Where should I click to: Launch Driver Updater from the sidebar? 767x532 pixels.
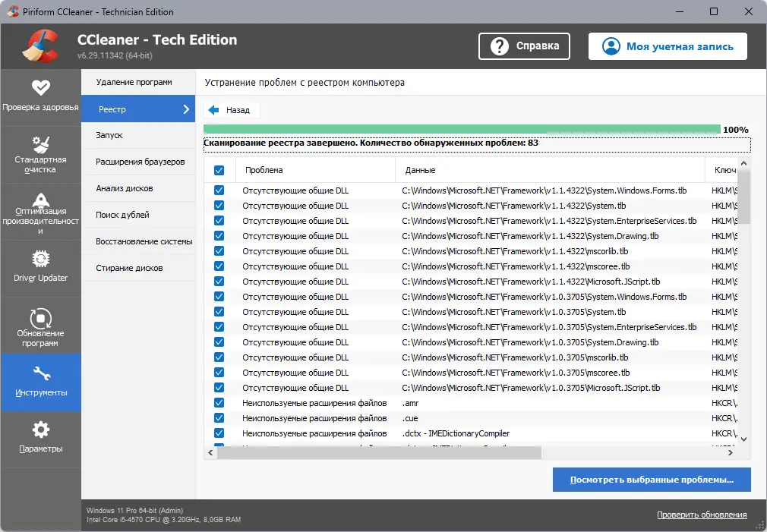[x=41, y=258]
